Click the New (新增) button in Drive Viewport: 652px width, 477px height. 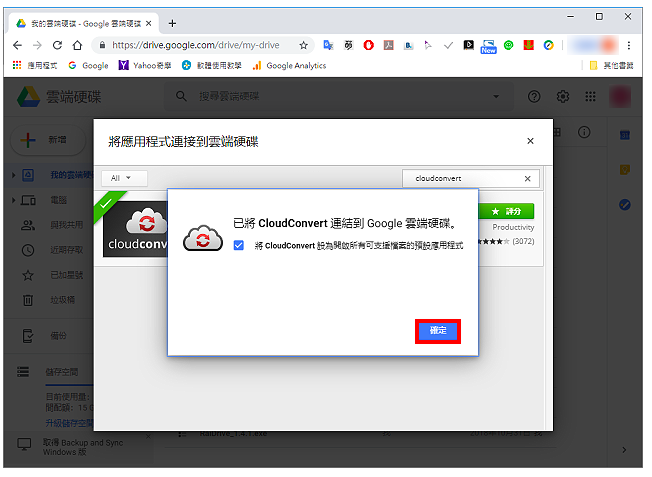tap(48, 140)
